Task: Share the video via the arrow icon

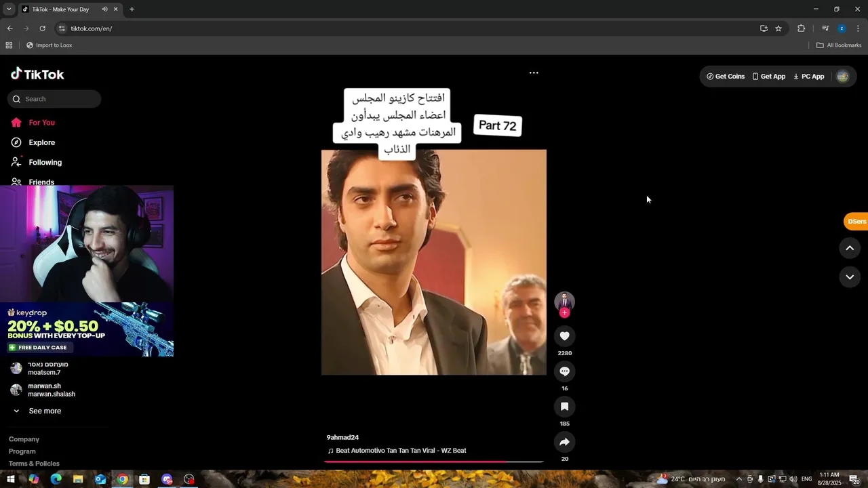Action: tap(564, 442)
